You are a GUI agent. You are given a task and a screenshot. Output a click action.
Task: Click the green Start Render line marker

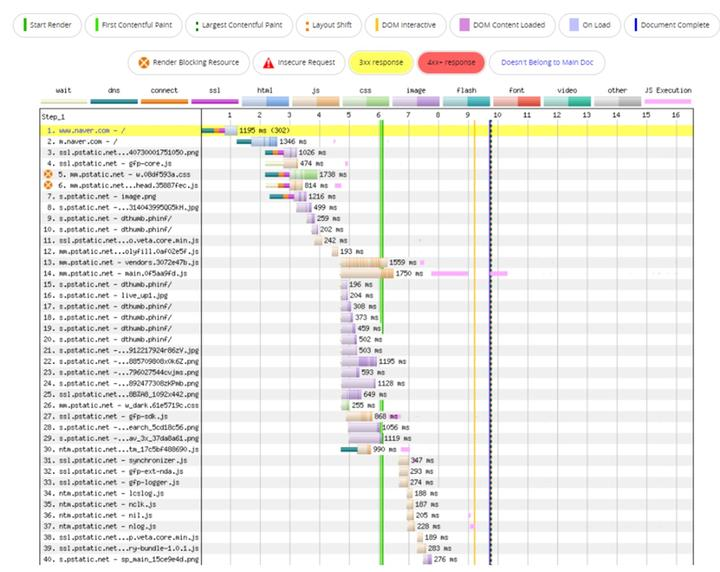[22, 25]
